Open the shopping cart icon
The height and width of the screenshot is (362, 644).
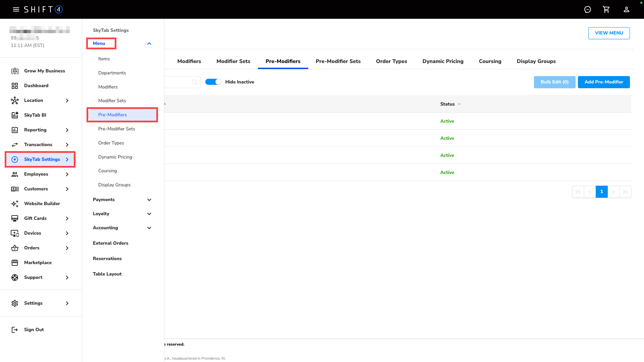606,9
